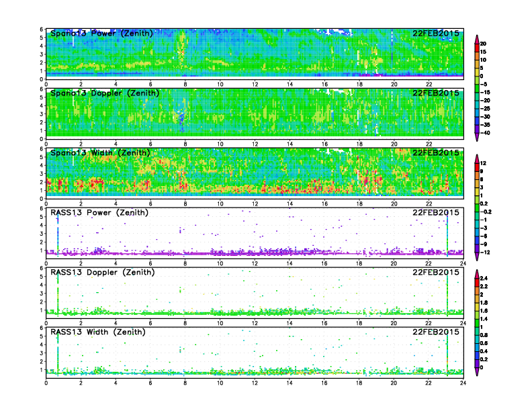The height and width of the screenshot is (411, 532).
Task: Click the 24 tick label under RASS13 Width plot
Action: [x=463, y=383]
